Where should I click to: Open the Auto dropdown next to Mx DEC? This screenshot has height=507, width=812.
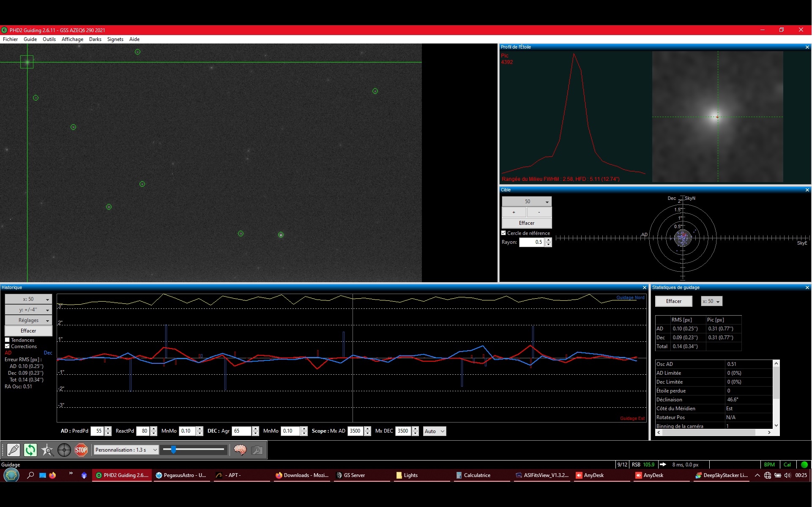[435, 431]
